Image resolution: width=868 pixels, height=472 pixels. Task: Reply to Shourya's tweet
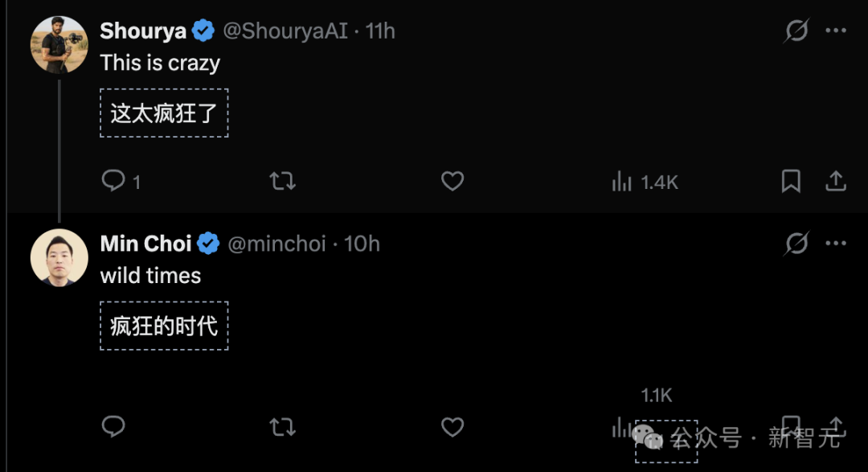(x=113, y=181)
